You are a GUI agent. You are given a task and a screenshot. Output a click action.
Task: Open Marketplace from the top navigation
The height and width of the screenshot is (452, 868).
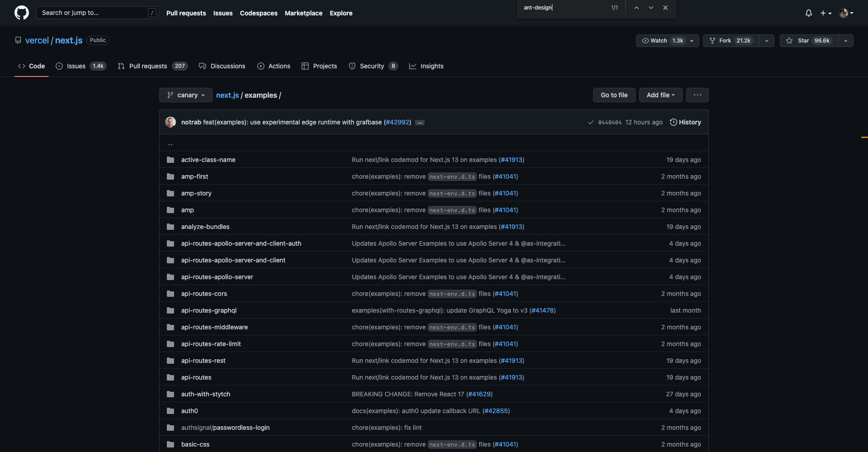pyautogui.click(x=303, y=13)
